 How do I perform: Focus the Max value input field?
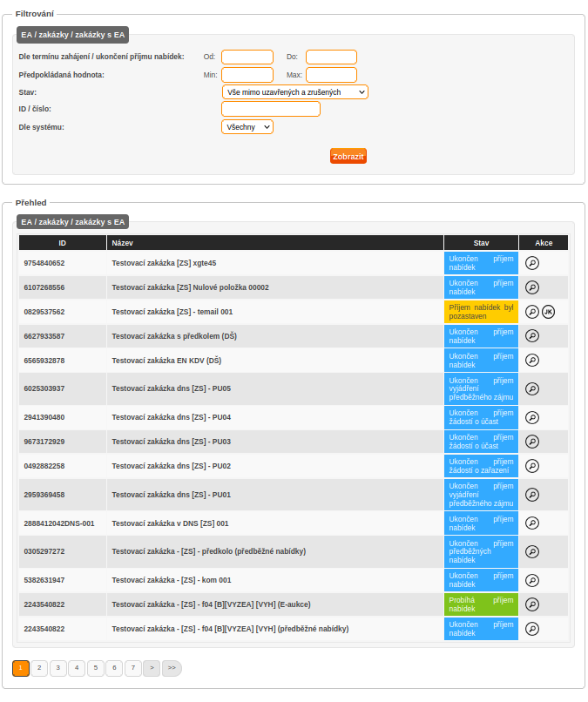pos(331,75)
